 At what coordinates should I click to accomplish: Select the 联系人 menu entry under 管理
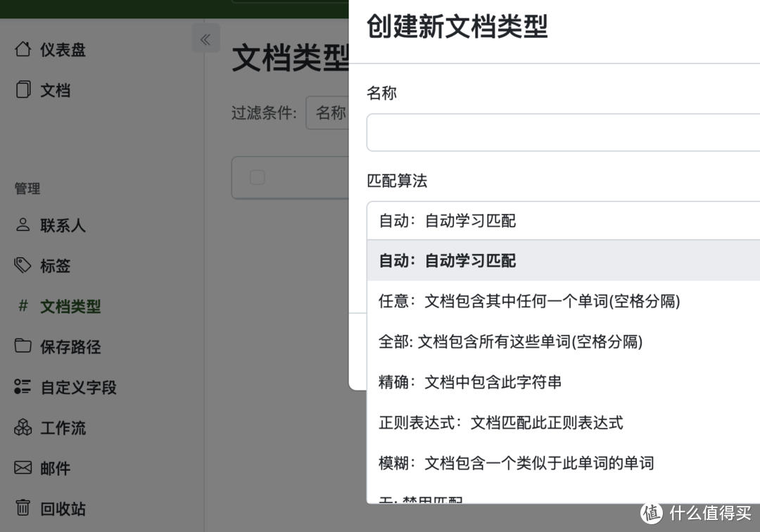click(60, 225)
